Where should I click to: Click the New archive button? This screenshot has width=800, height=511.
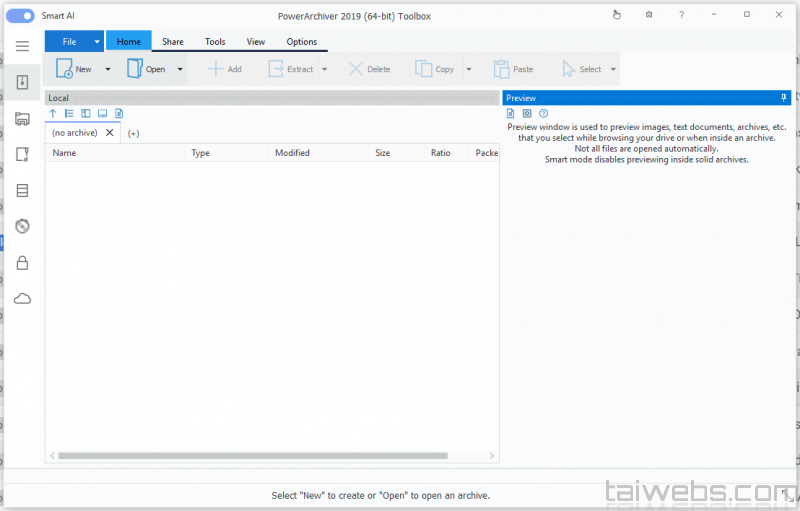click(x=74, y=69)
